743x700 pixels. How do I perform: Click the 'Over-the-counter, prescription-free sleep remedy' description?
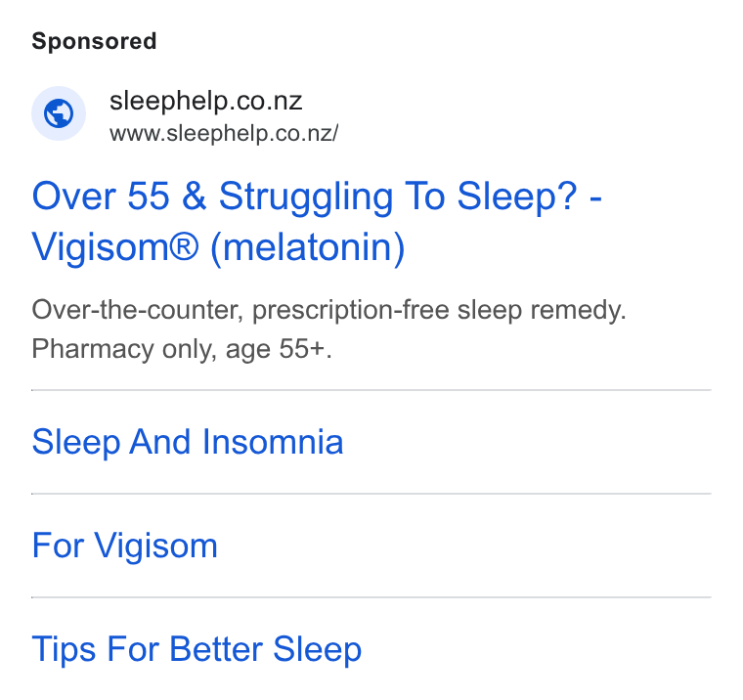tap(328, 310)
